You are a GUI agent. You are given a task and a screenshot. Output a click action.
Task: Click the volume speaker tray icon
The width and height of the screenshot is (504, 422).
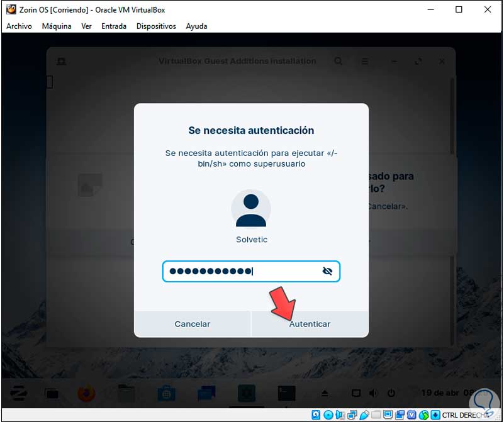point(373,394)
